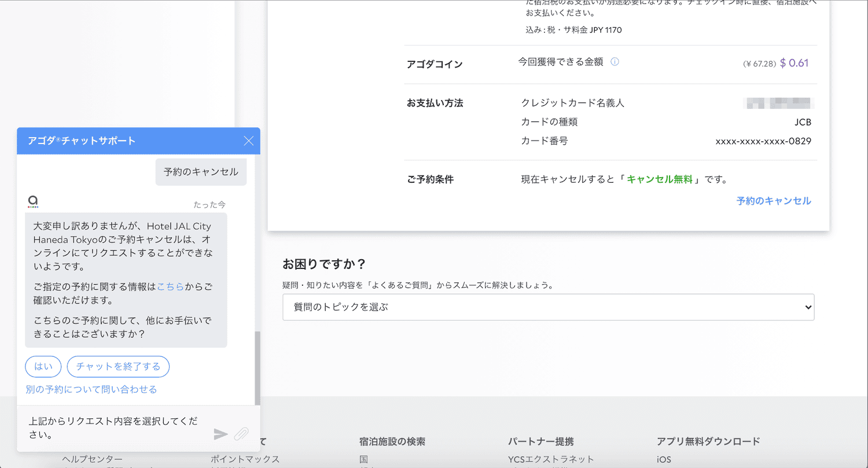This screenshot has height=468, width=868.
Task: Click the お困りですか？ heading
Action: 324,264
